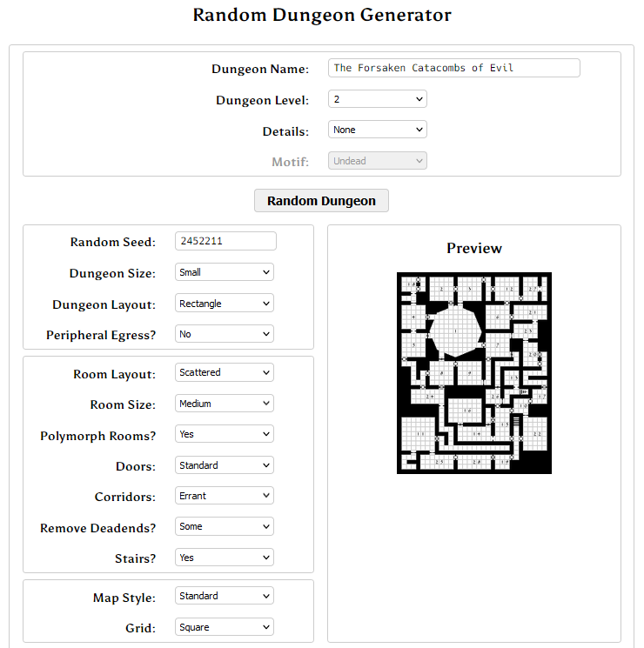This screenshot has height=648, width=644.
Task: Open the Map Style dropdown
Action: pyautogui.click(x=225, y=596)
